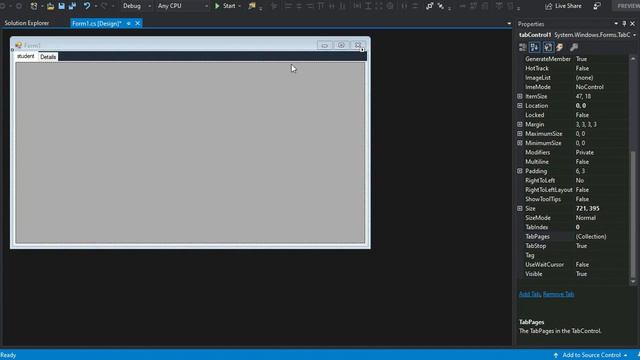
Task: Expand the MinimumSize property
Action: (520, 143)
